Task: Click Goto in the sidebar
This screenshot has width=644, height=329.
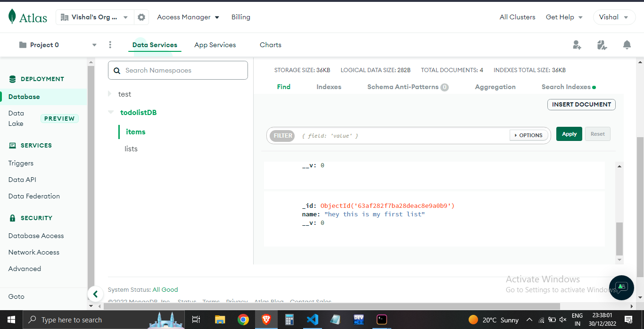Action: coord(16,296)
